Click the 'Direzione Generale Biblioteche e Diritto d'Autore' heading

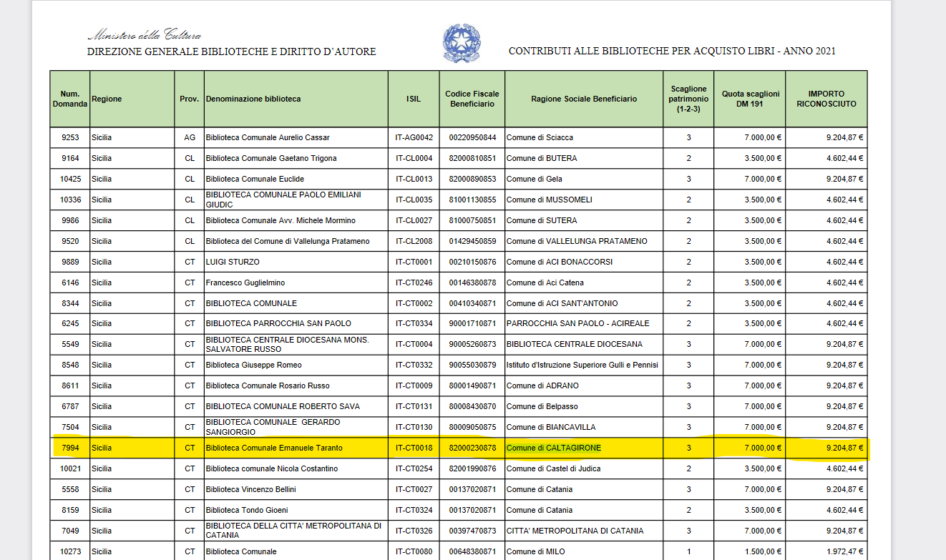231,51
